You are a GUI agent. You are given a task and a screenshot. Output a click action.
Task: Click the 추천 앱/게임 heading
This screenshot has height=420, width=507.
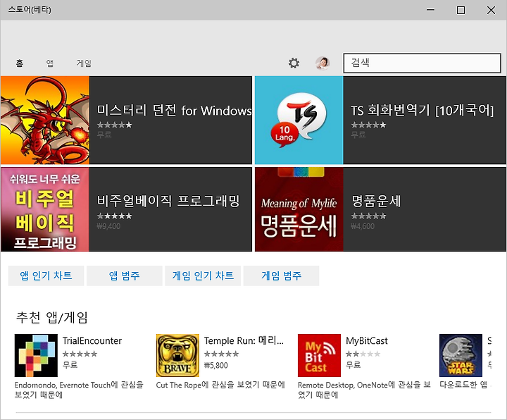(51, 317)
